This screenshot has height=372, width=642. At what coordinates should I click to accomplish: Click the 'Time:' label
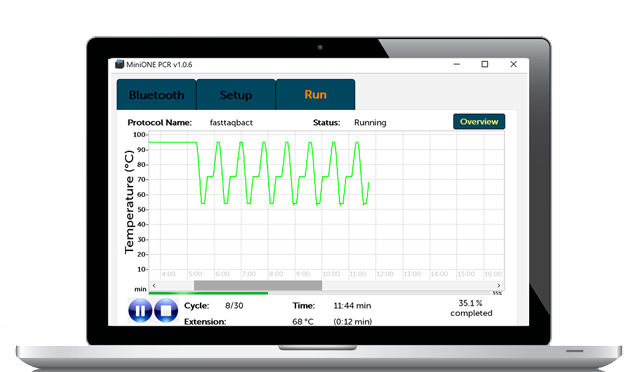coord(304,306)
